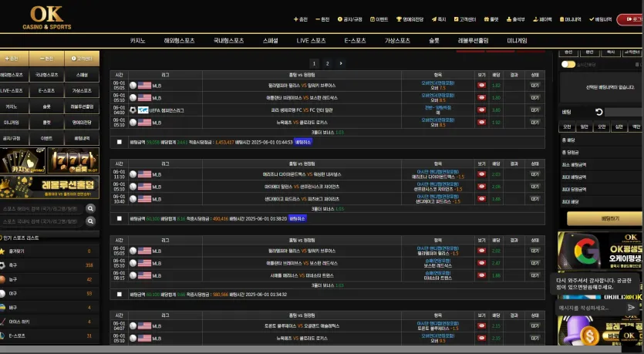The width and height of the screenshot is (644, 354).
Task: Click the 해외식 검색 sports search field
Action: pos(42,209)
